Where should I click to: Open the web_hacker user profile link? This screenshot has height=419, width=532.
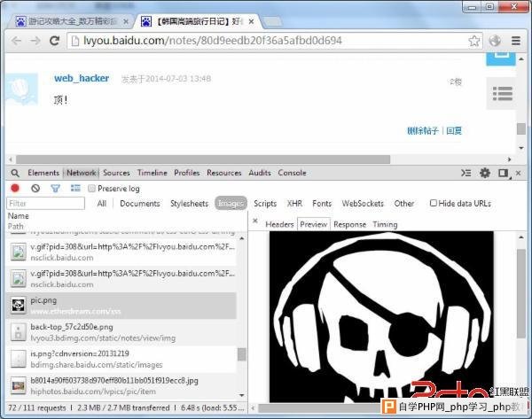coord(82,78)
